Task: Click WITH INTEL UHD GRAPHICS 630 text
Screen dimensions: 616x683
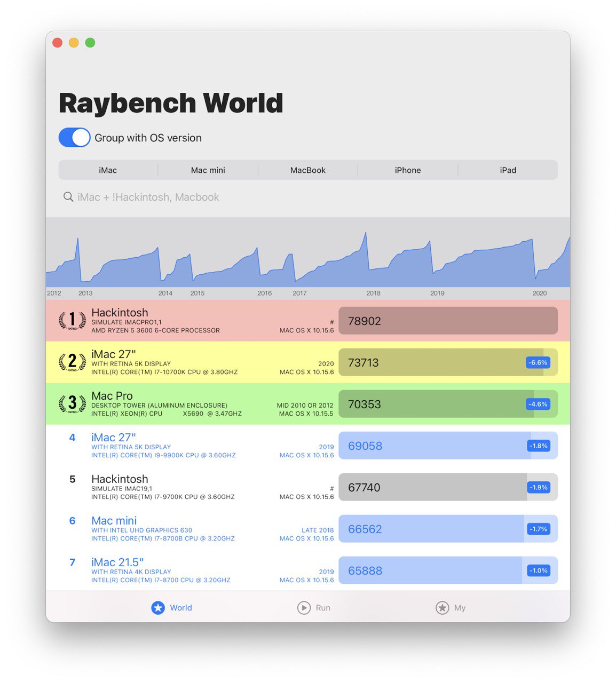Action: (x=141, y=530)
